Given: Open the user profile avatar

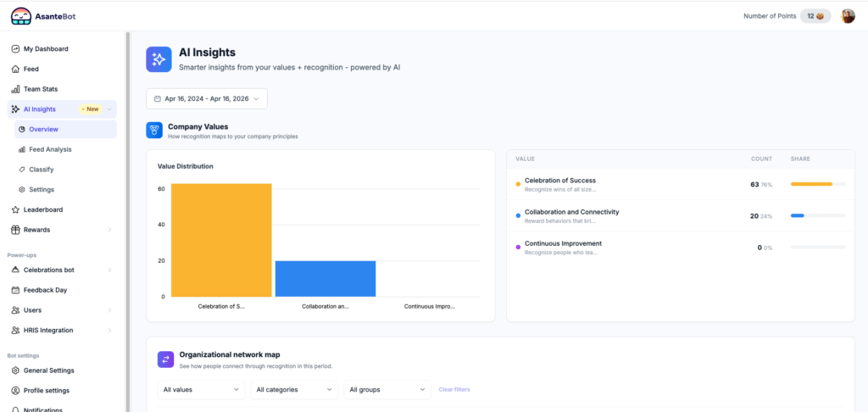Looking at the screenshot, I should (848, 16).
